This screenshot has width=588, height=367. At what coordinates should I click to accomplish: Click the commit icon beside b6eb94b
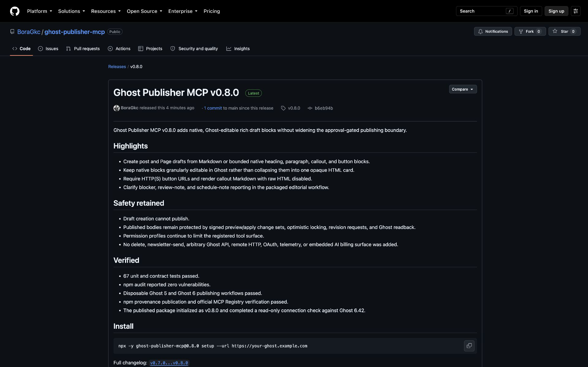pyautogui.click(x=310, y=108)
